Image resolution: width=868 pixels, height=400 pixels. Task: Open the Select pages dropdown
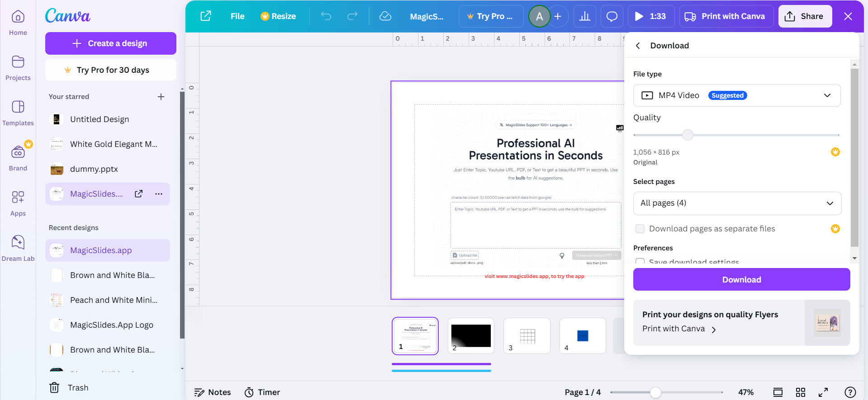coord(737,203)
